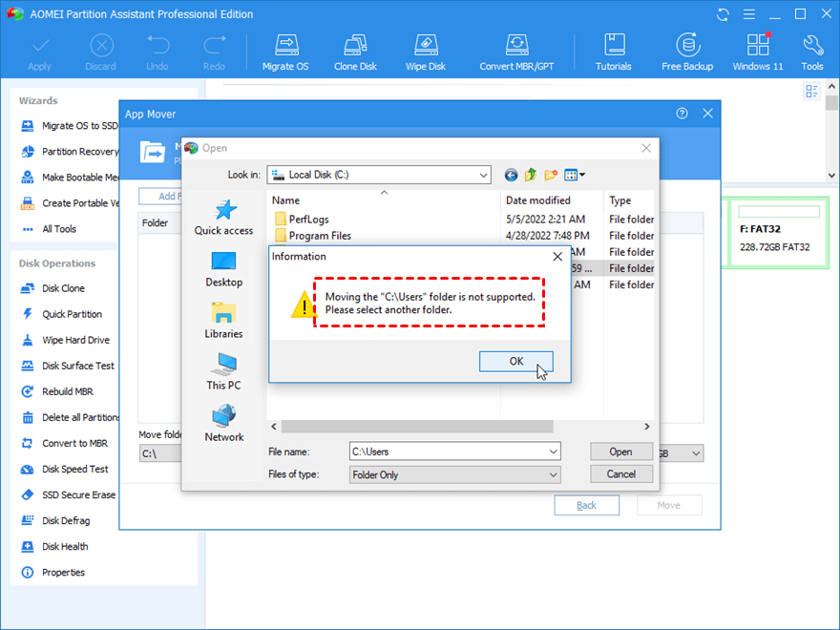The image size is (840, 630).
Task: Click the Redo toolbar icon
Action: coord(214,52)
